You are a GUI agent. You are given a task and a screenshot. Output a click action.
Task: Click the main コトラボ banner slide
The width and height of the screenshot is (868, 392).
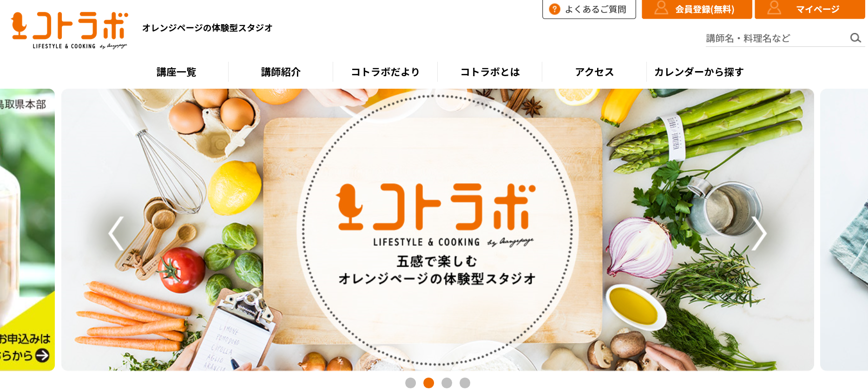[438, 229]
